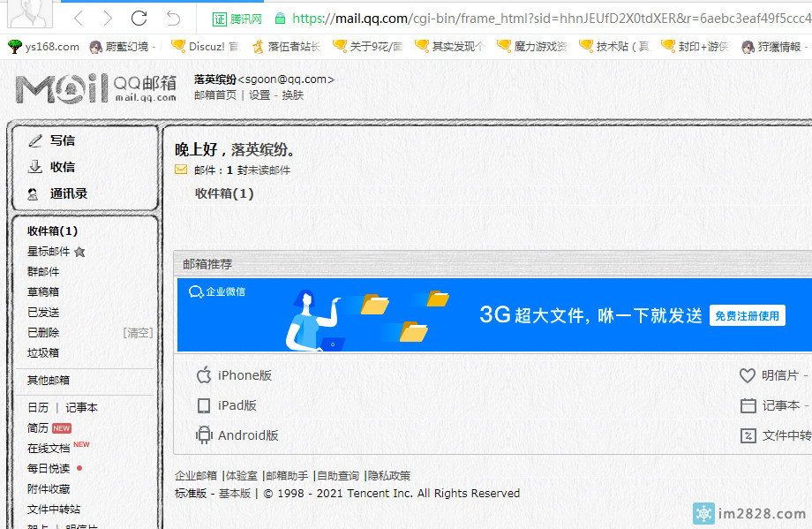Switch to 基本版 basic version
Image resolution: width=812 pixels, height=529 pixels.
[x=235, y=494]
